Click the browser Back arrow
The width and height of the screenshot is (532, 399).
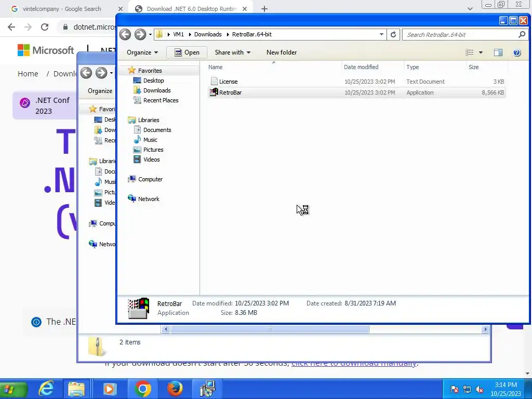click(11, 27)
